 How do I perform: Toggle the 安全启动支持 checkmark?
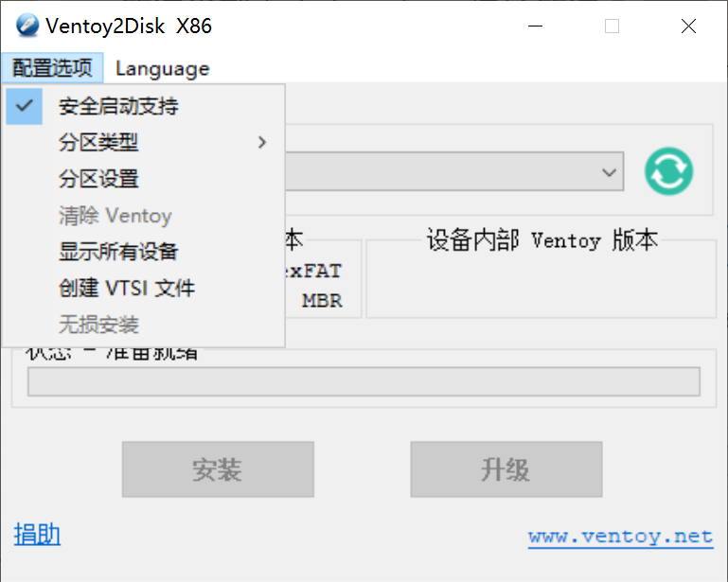tap(25, 106)
